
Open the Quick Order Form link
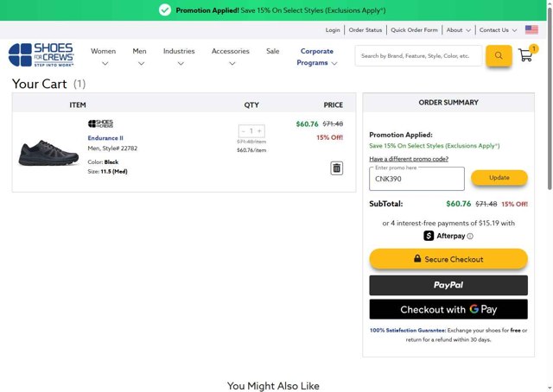click(414, 30)
